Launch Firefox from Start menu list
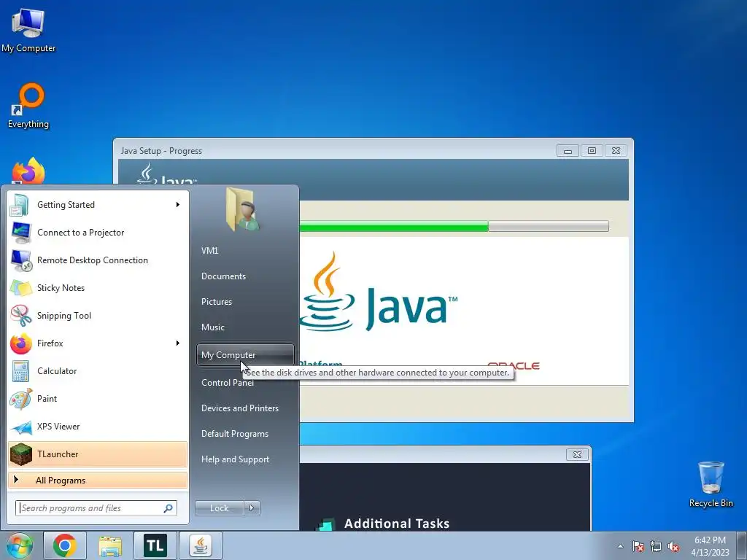Viewport: 747px width, 560px height. pyautogui.click(x=98, y=343)
